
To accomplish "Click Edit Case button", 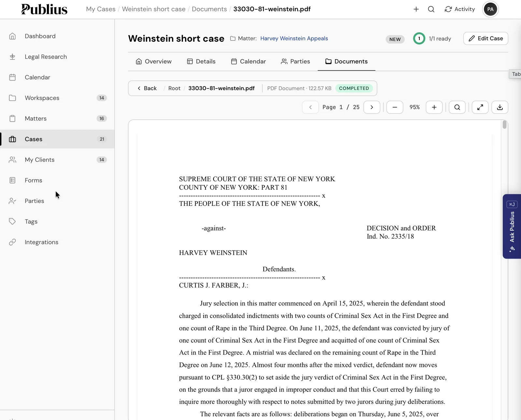I will [x=486, y=38].
